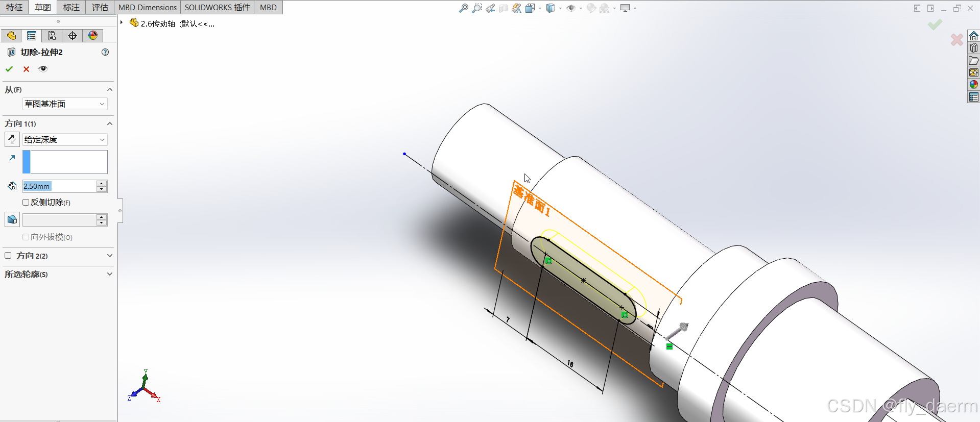Enable the 方向 2 checkbox
The height and width of the screenshot is (422, 980).
[x=8, y=256]
